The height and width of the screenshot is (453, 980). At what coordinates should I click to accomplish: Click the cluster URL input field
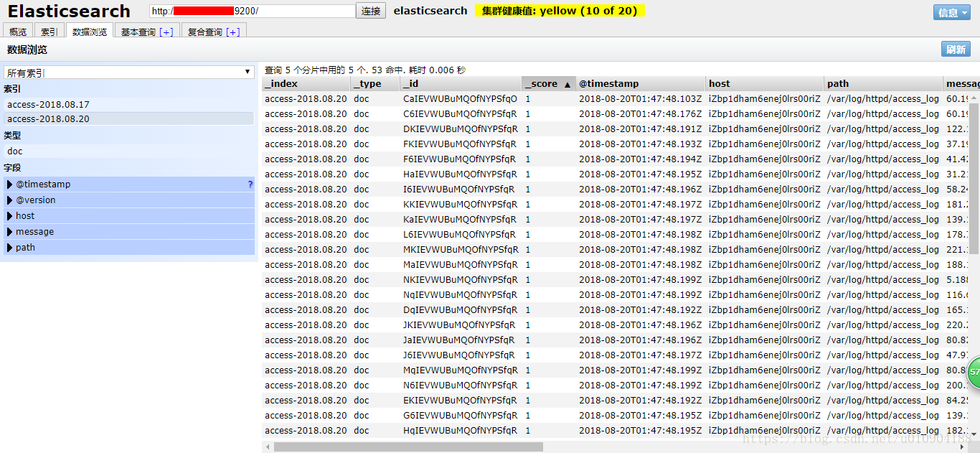[x=253, y=11]
